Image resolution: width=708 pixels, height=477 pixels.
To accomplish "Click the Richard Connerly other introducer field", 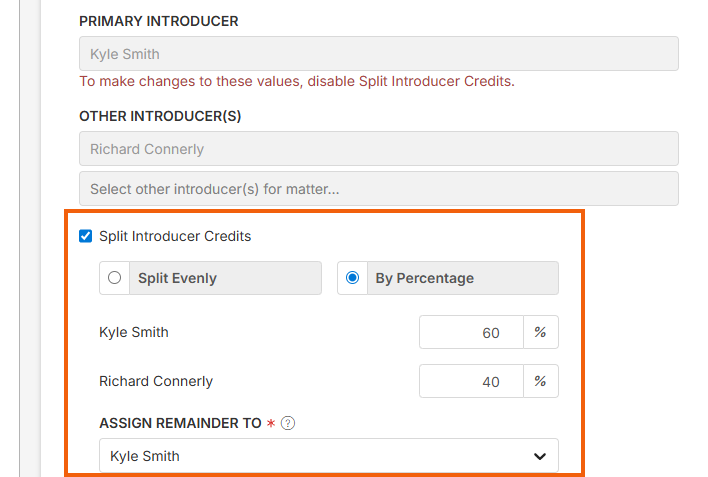I will click(x=378, y=149).
